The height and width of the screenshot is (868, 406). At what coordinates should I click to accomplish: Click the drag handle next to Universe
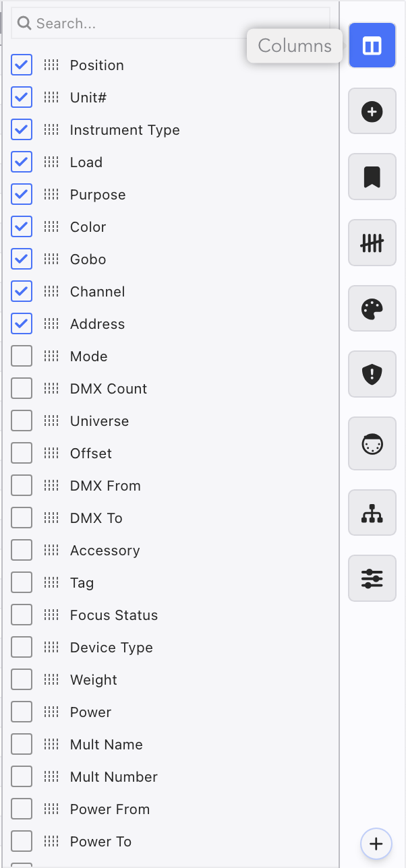pos(51,421)
